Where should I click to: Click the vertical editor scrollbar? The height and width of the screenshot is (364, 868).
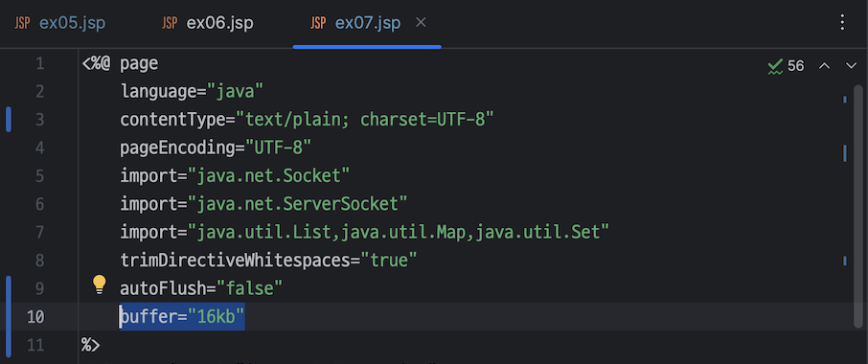point(857,205)
